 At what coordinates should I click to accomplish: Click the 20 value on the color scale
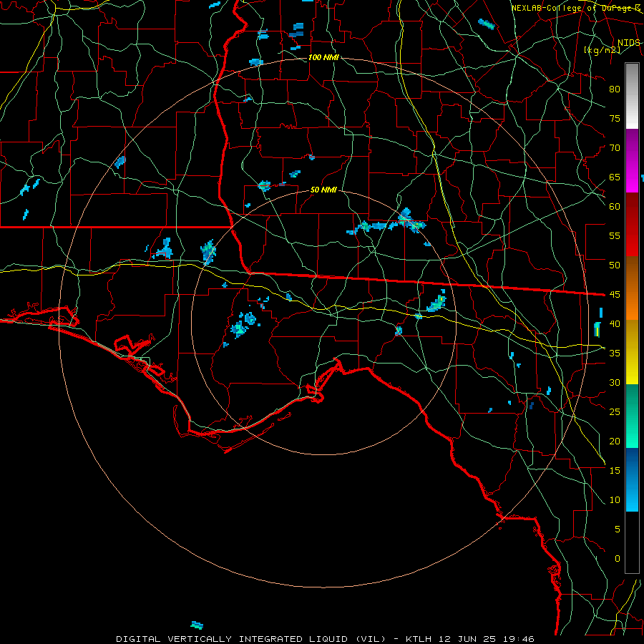[x=615, y=441]
